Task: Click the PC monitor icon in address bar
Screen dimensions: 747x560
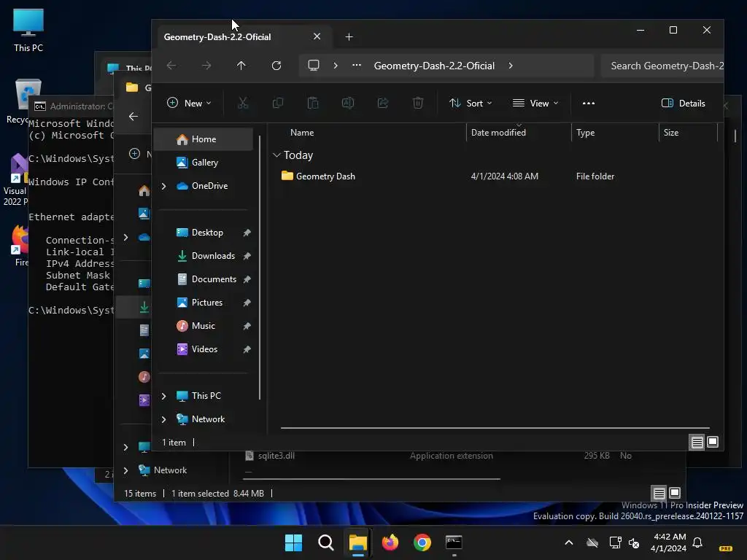Action: pos(314,65)
